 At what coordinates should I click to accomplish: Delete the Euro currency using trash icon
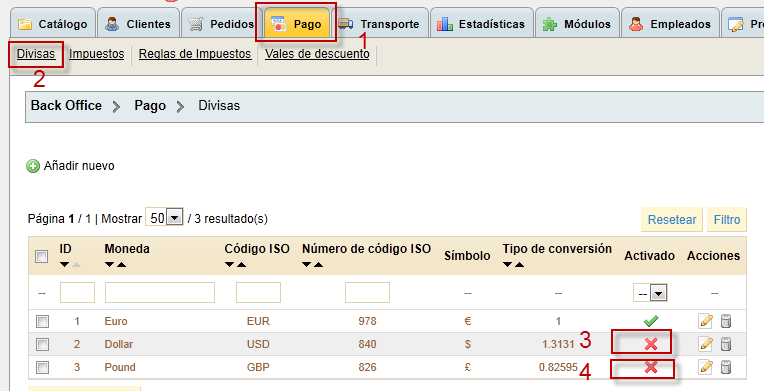point(726,321)
